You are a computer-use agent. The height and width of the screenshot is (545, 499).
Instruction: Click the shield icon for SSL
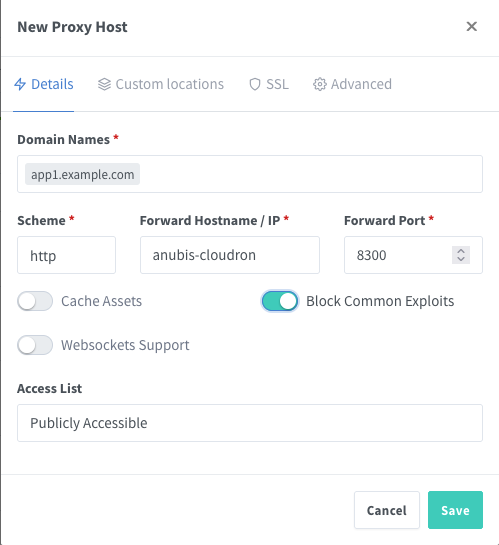[x=255, y=84]
